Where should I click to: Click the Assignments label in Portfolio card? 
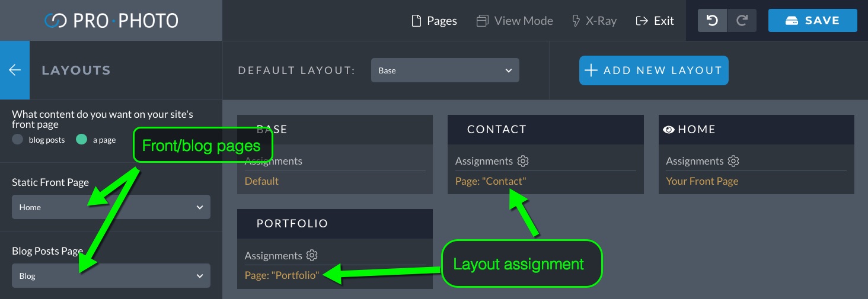click(x=273, y=256)
